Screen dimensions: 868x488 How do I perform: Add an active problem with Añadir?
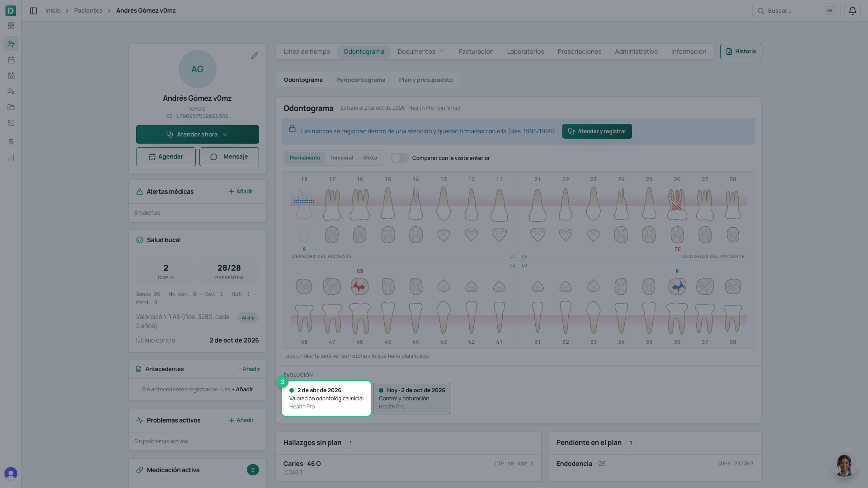(241, 420)
